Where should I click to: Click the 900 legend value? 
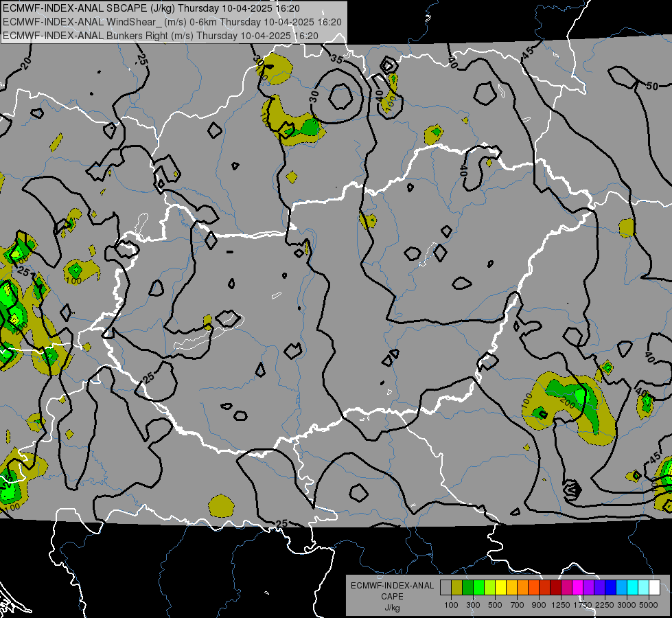pyautogui.click(x=539, y=605)
